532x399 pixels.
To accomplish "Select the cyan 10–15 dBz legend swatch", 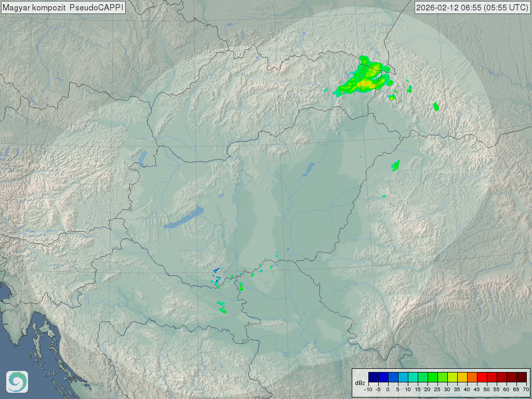I will point(413,377).
